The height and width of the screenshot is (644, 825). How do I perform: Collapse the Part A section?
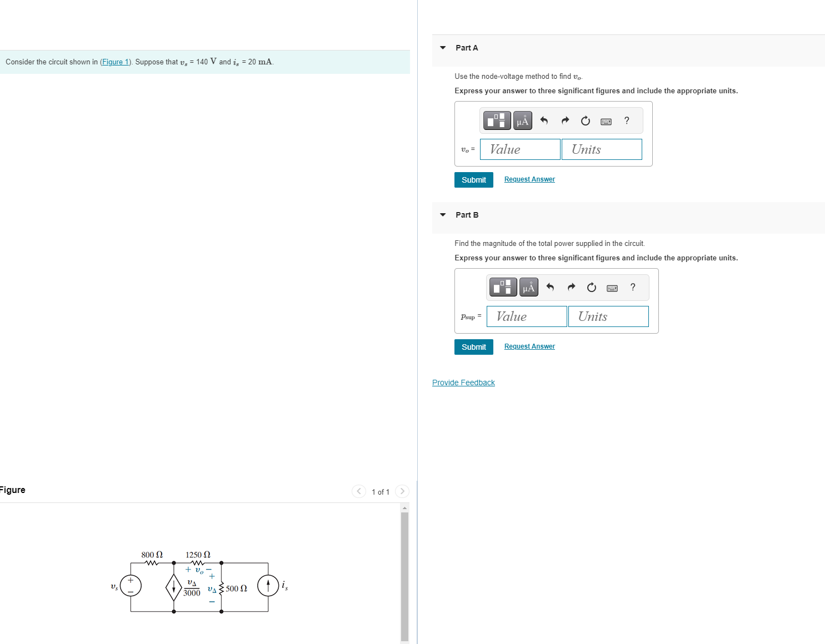(x=442, y=48)
